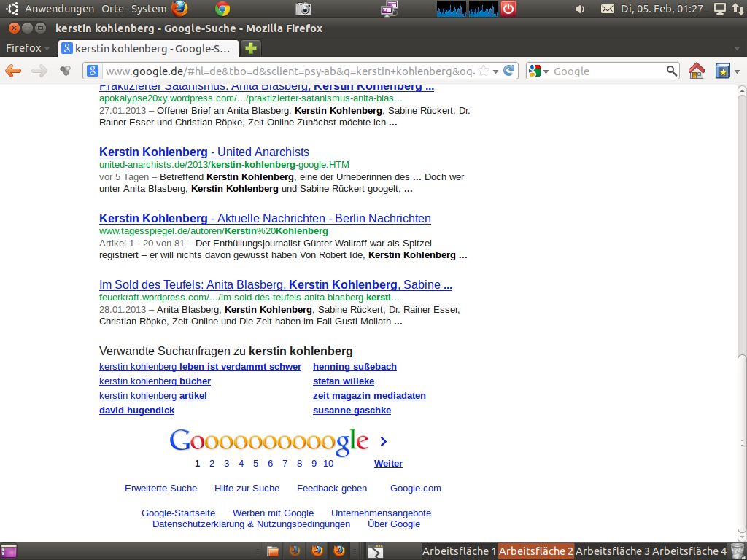The height and width of the screenshot is (560, 747).
Task: Click the icon right of forward arrow
Action: pyautogui.click(x=65, y=71)
